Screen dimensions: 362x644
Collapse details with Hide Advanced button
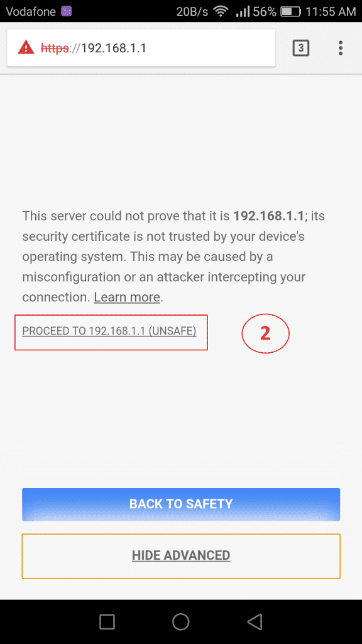point(181,556)
